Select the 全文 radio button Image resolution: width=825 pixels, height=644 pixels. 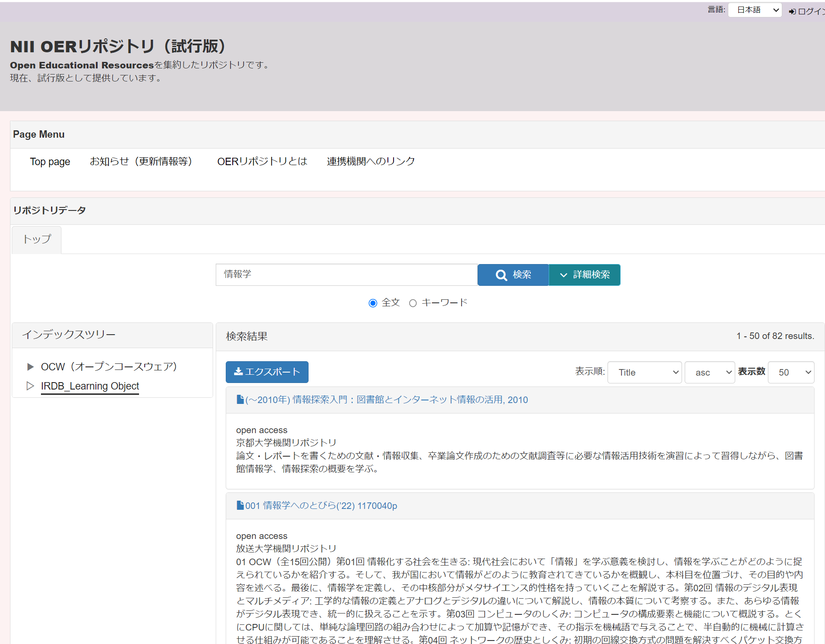click(x=373, y=303)
